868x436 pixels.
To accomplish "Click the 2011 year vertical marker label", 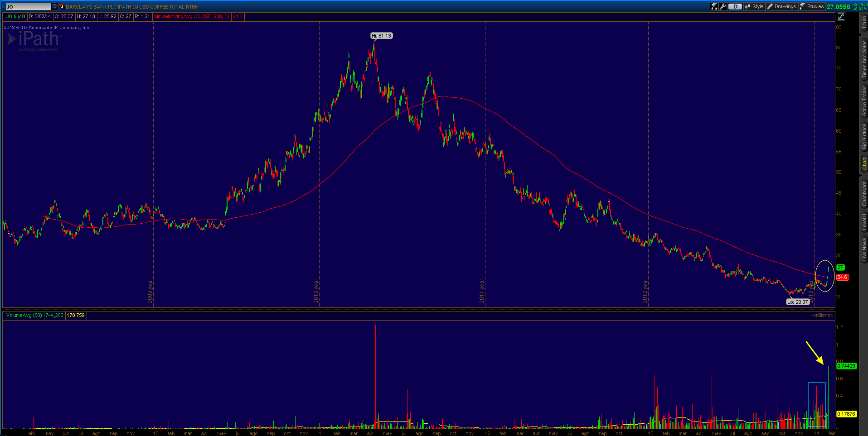I will [x=482, y=291].
